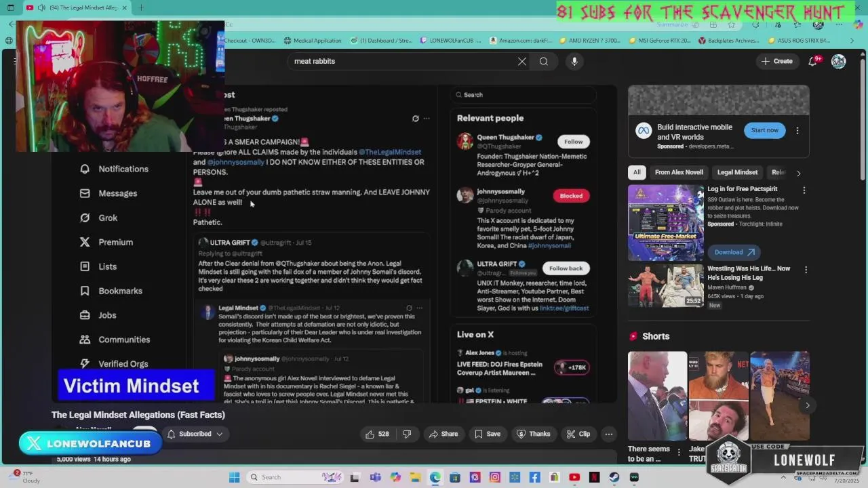Screen dimensions: 868x488
Task: Open Grok icon on Queen Thugshaker post
Action: coord(416,119)
